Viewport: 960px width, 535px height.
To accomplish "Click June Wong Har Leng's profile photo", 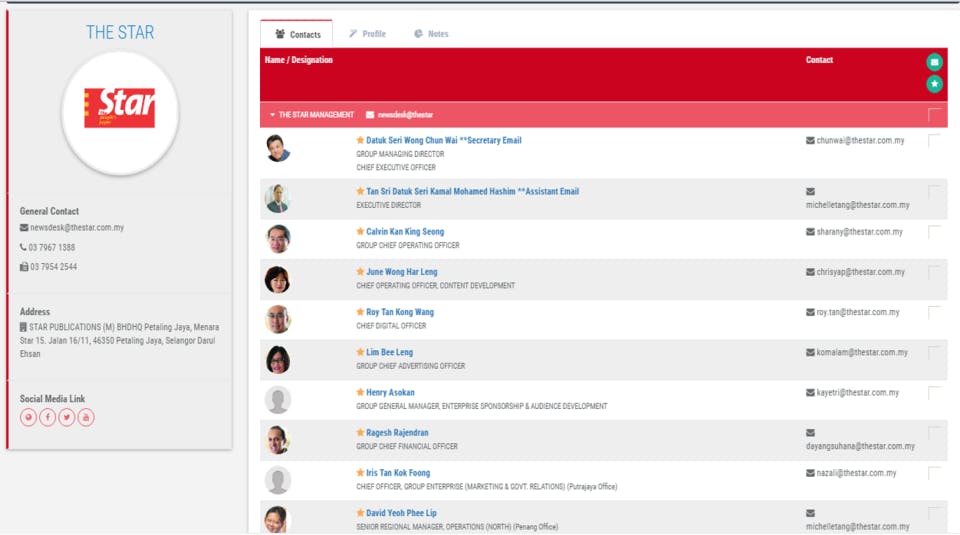I will (277, 280).
